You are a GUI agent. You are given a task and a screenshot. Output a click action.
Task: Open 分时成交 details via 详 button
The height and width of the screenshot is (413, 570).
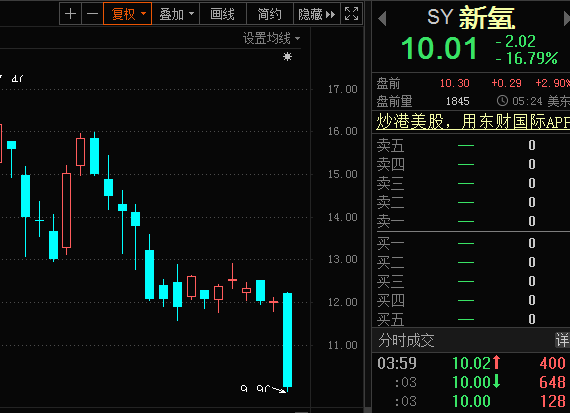tap(562, 340)
